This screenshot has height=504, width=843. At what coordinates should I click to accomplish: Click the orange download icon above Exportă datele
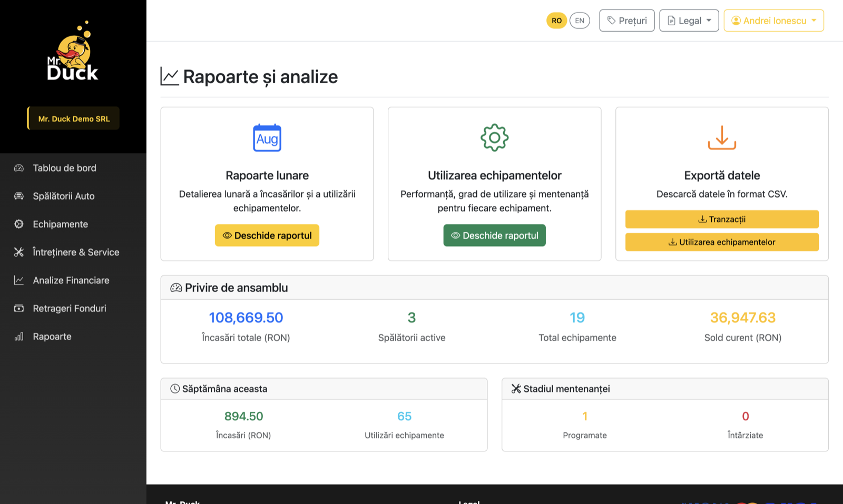[x=722, y=137]
